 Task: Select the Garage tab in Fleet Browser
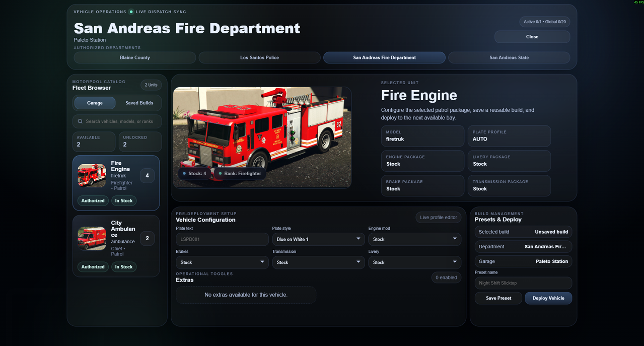coord(95,103)
